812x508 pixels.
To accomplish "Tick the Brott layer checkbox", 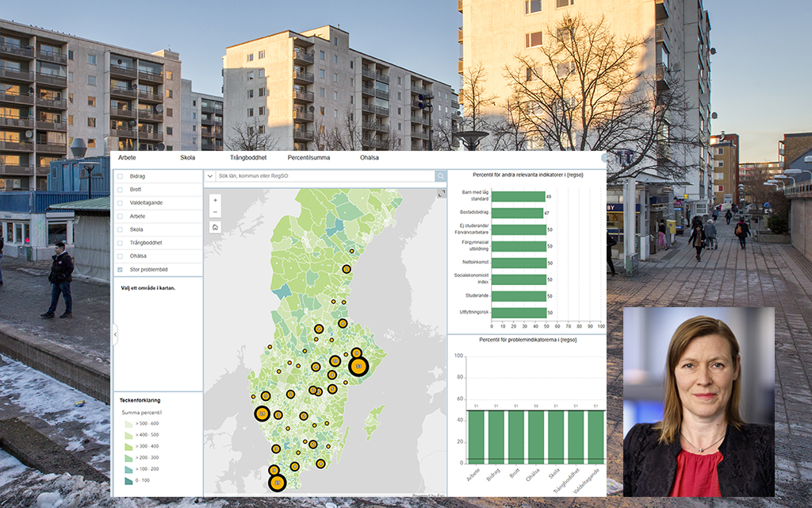I will click(x=120, y=189).
